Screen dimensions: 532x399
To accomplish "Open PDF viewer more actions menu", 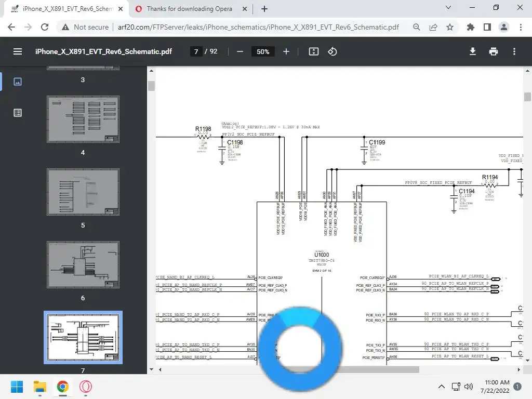I will 514,51.
